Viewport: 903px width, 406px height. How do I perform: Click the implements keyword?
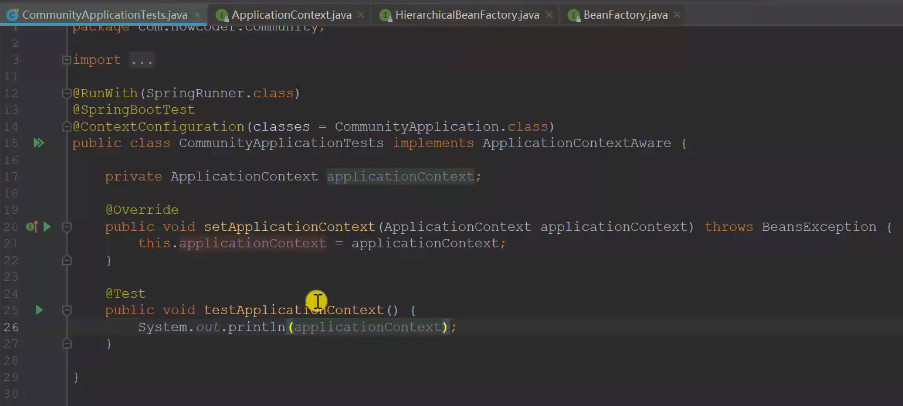(433, 143)
